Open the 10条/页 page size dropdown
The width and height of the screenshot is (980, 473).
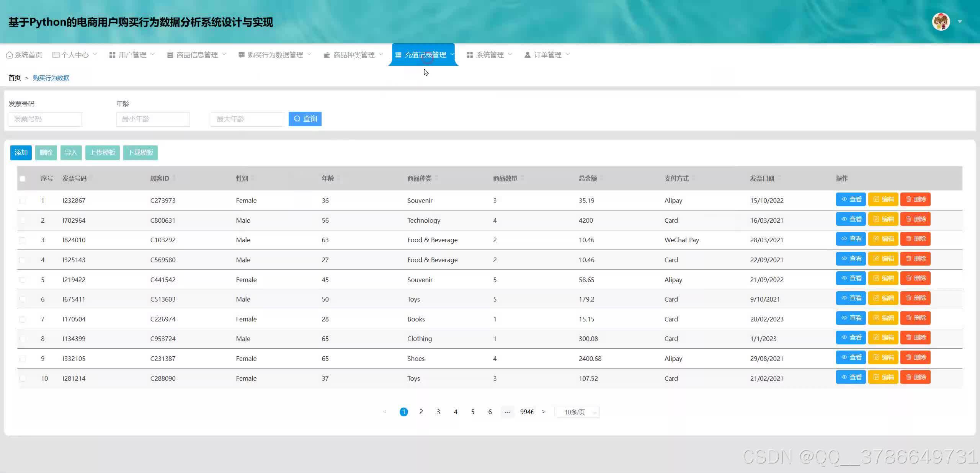(x=578, y=412)
